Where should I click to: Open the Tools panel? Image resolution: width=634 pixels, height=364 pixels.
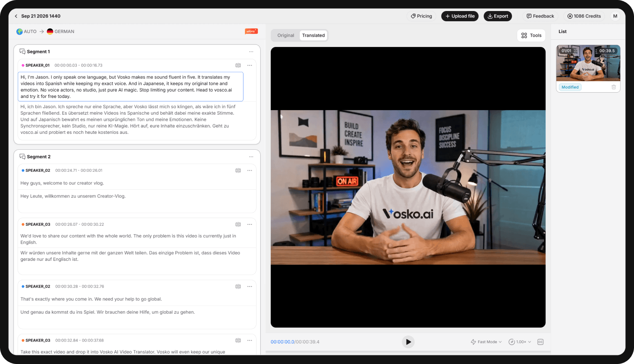point(531,36)
